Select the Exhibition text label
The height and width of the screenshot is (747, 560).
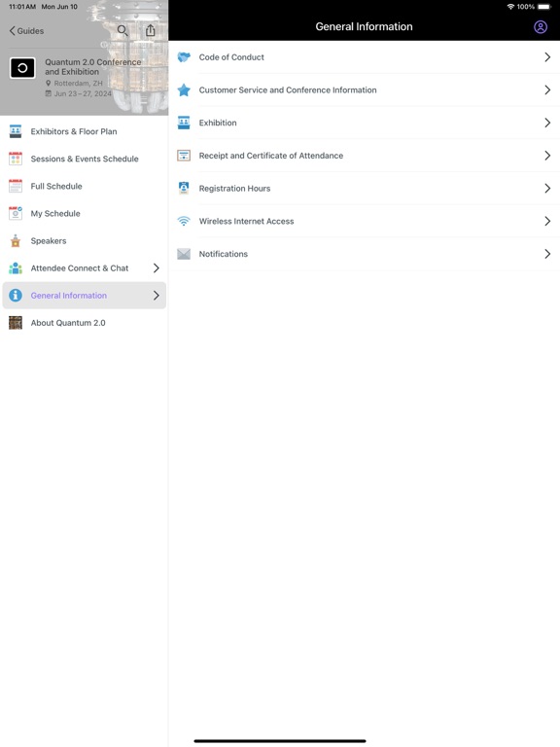click(x=218, y=123)
